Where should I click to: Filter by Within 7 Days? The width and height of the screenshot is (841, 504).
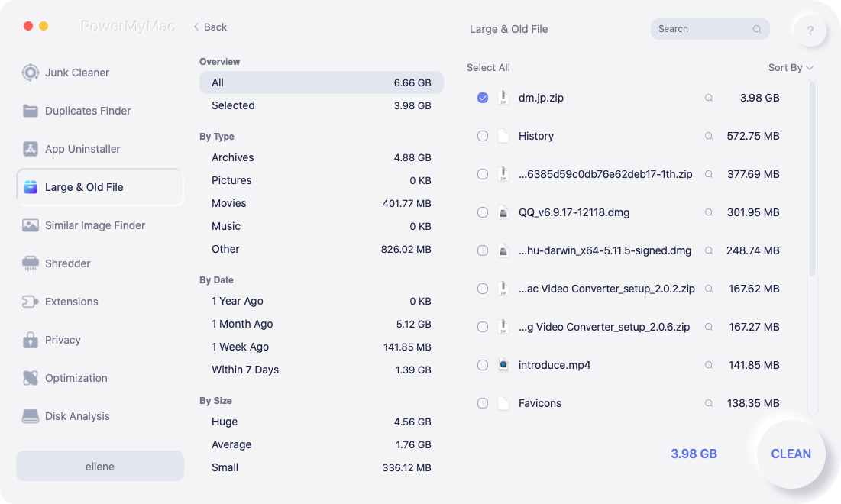(x=322, y=370)
